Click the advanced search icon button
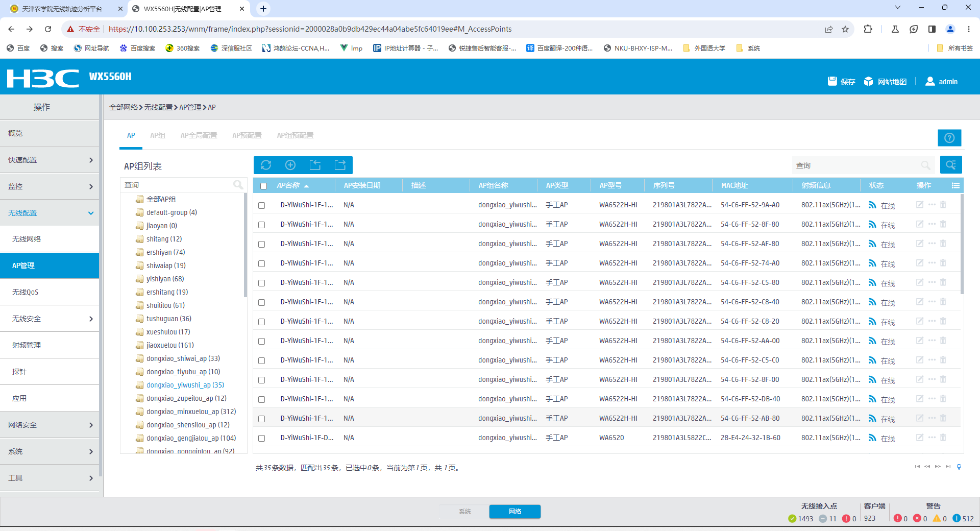 [950, 165]
